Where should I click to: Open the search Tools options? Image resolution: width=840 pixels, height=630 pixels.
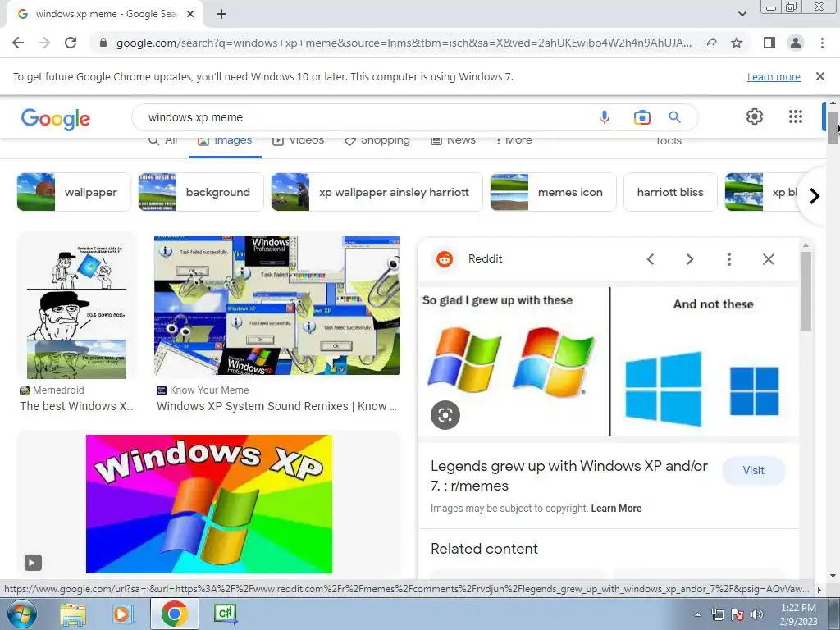669,141
